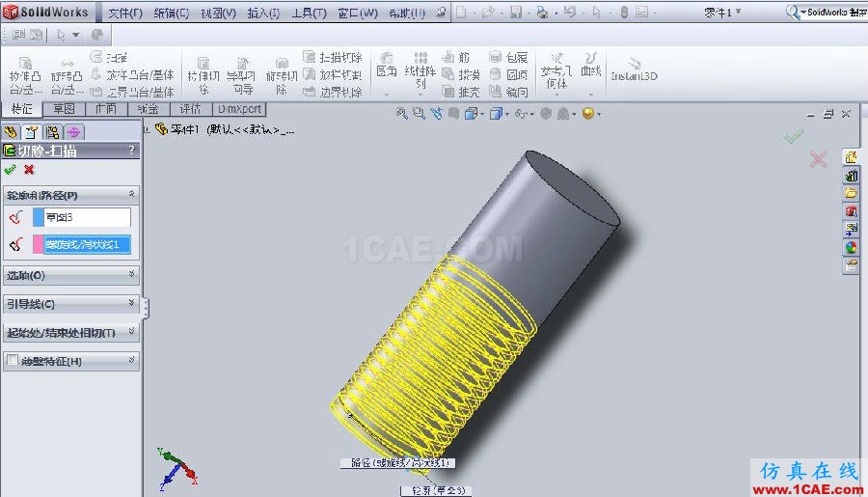Expand the thin feature (薄壁特征) section chevron
Screen dimensions: 868x497
[132, 360]
